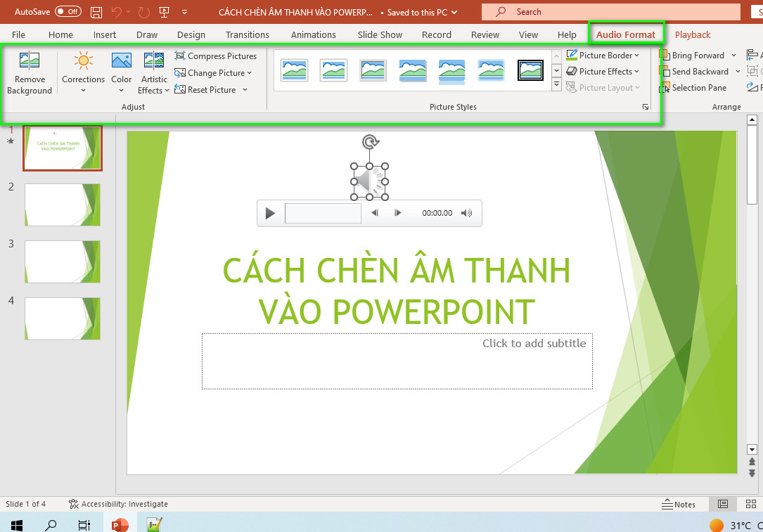
Task: Click Accessibility: Investigate in status bar
Action: point(118,504)
